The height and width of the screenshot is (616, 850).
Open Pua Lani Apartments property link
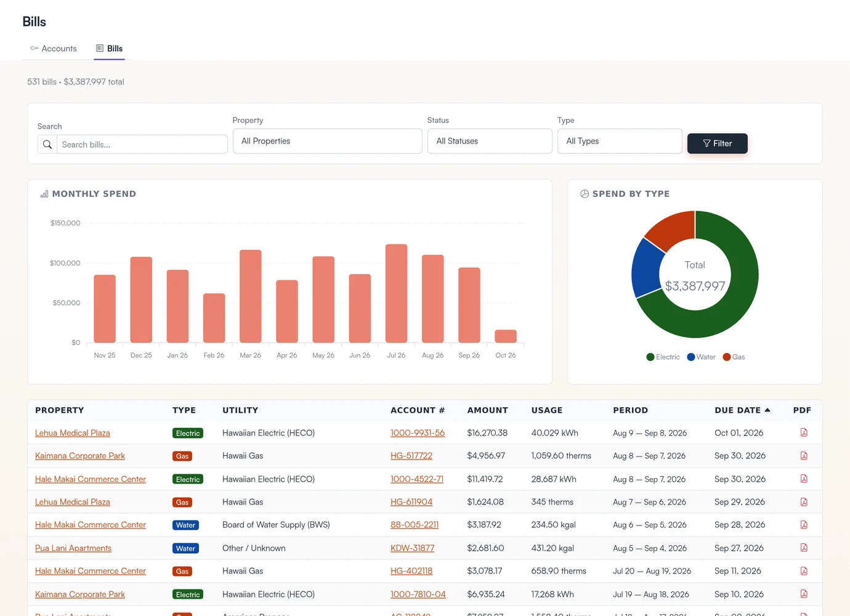73,548
